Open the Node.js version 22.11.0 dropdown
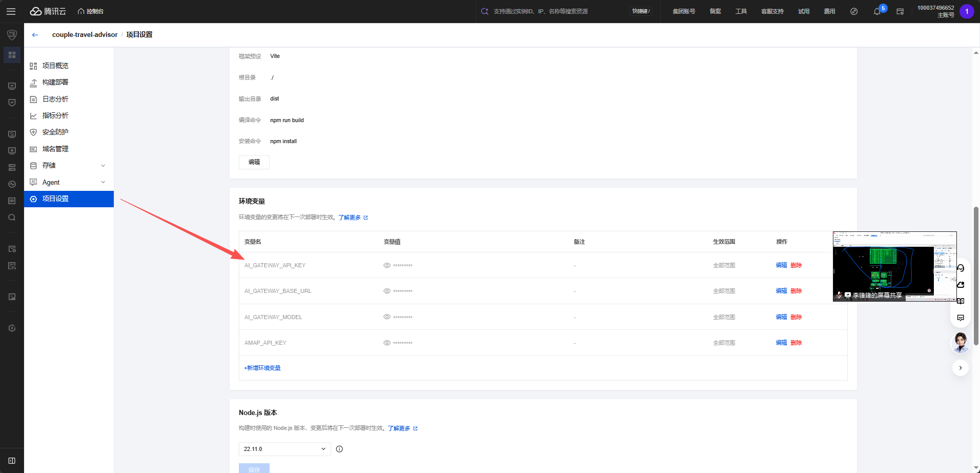980x473 pixels. [x=284, y=449]
